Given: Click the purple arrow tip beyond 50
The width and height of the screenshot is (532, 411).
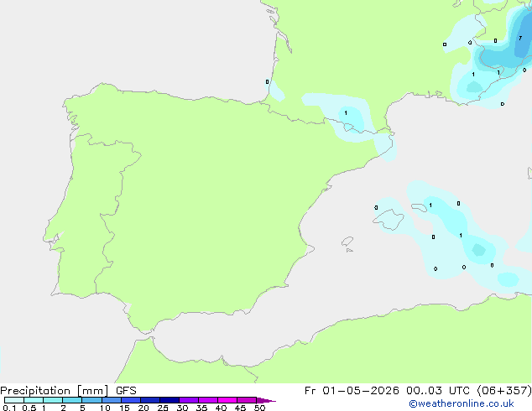Looking at the screenshot, I should (266, 400).
